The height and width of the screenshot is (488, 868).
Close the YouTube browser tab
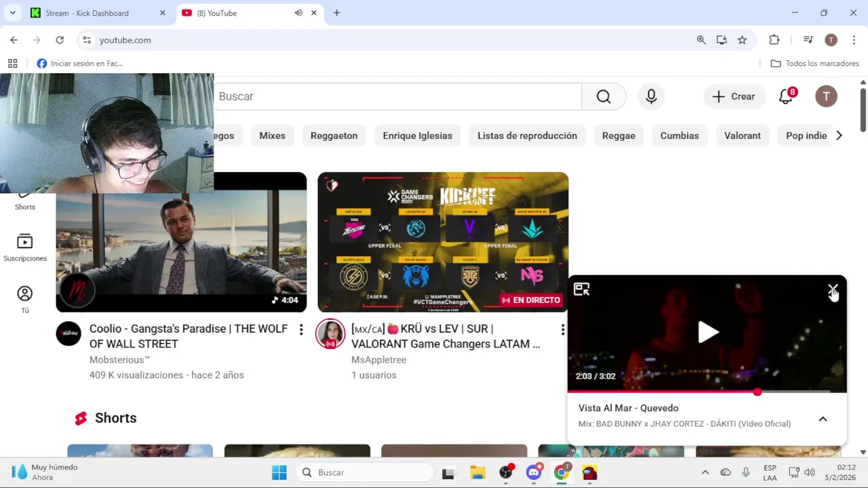pos(313,13)
